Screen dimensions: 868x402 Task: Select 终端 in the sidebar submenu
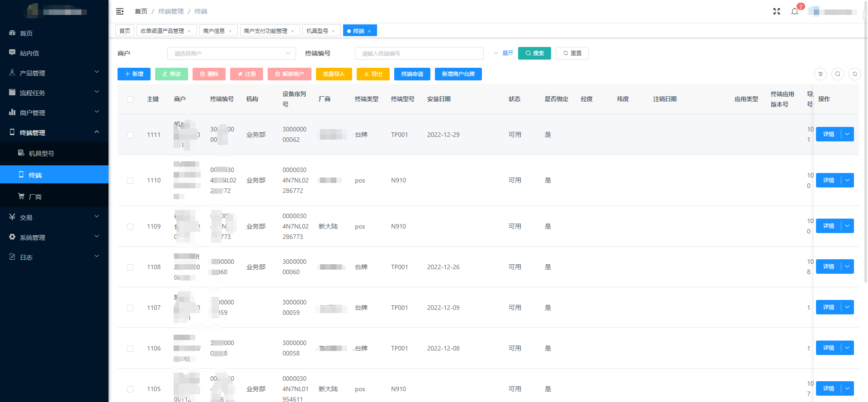tap(54, 175)
